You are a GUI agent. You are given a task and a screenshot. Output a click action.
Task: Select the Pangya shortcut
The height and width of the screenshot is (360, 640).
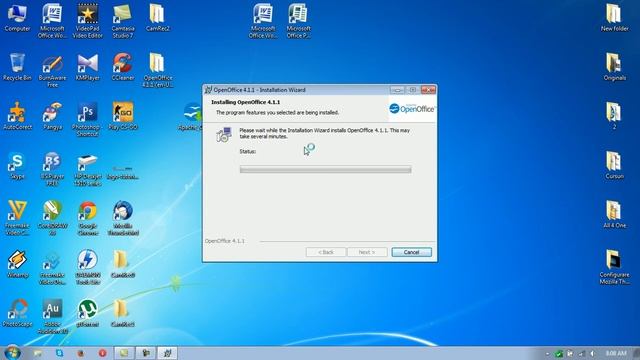[52, 116]
